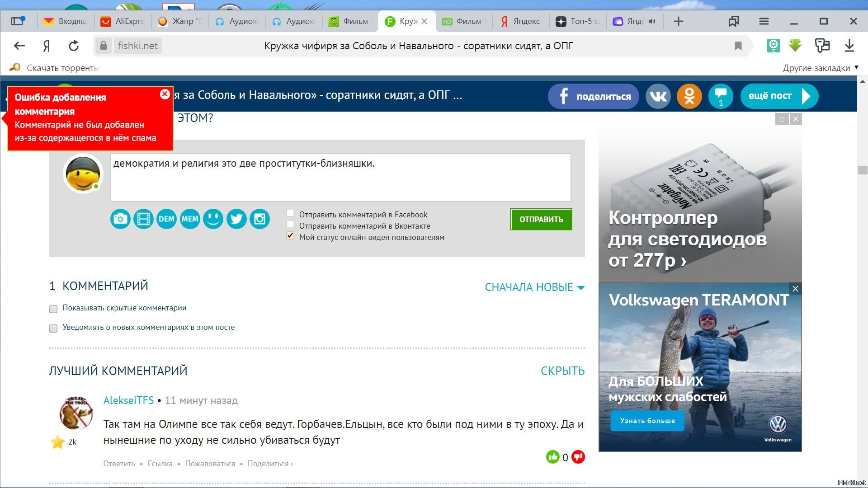Click the page vertical scrollbar thumb
Screen dimensions: 868x488
point(863,170)
